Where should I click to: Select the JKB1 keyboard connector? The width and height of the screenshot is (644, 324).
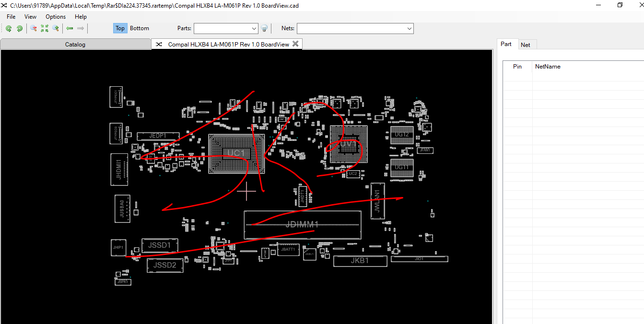(x=360, y=261)
